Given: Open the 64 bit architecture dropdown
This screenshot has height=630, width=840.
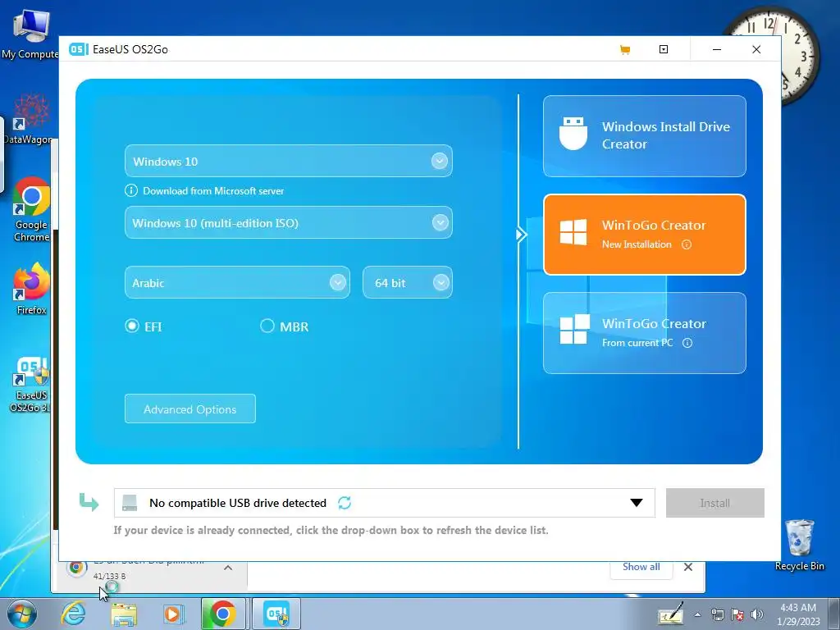Looking at the screenshot, I should click(408, 282).
